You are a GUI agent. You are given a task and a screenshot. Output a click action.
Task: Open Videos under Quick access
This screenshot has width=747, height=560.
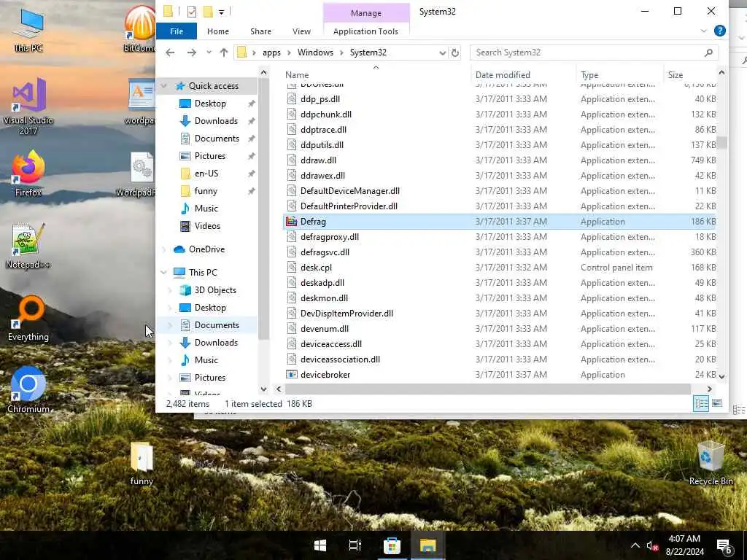point(207,226)
